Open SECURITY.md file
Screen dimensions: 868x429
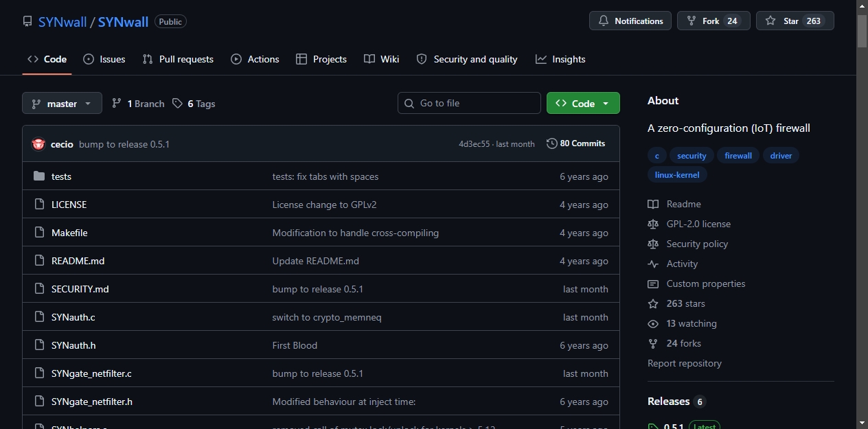[80, 289]
